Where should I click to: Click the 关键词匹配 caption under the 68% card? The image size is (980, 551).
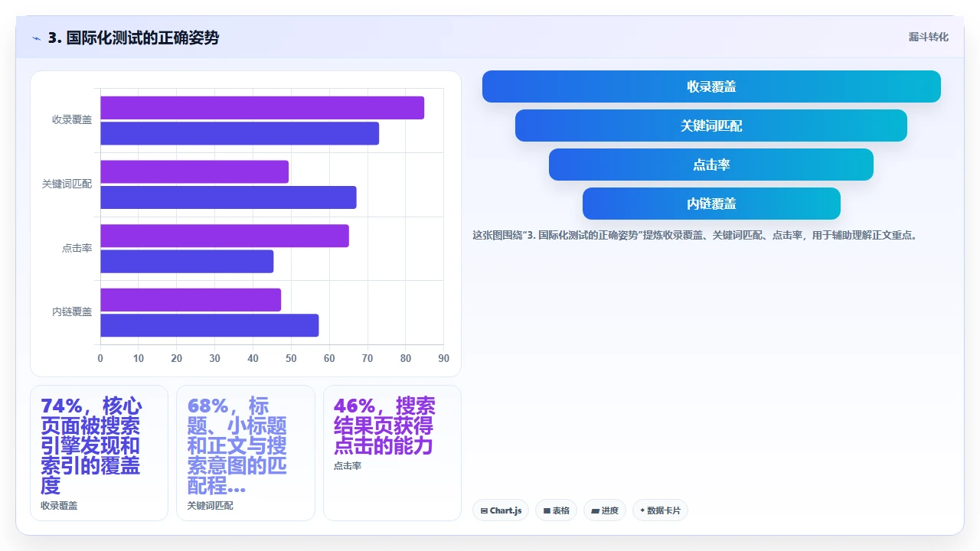coord(211,506)
